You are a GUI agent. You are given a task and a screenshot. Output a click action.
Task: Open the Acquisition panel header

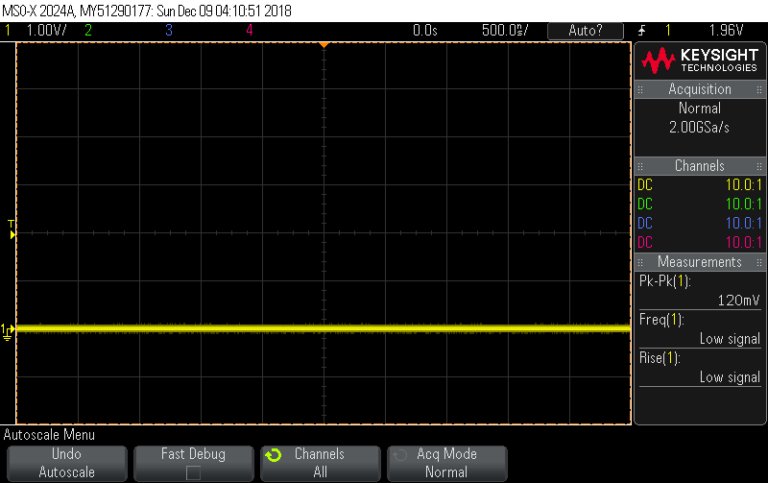coord(700,89)
